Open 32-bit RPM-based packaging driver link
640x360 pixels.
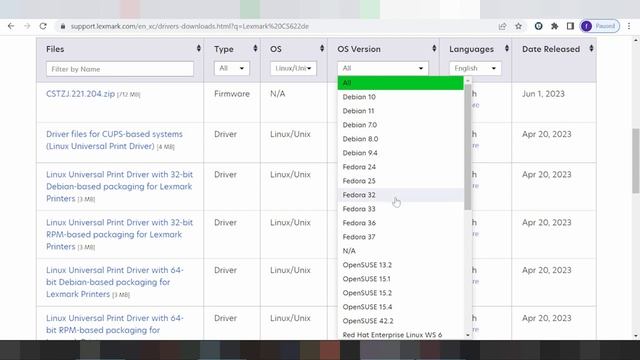coord(119,234)
